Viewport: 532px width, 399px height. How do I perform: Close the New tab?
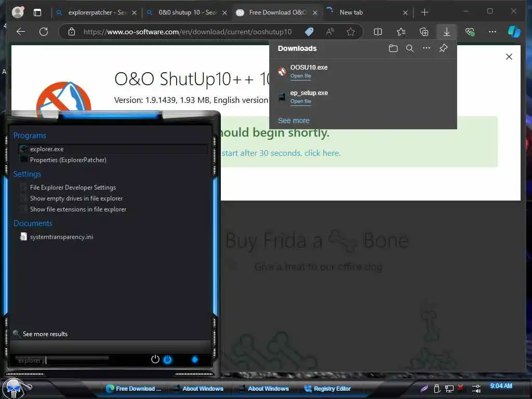405,12
